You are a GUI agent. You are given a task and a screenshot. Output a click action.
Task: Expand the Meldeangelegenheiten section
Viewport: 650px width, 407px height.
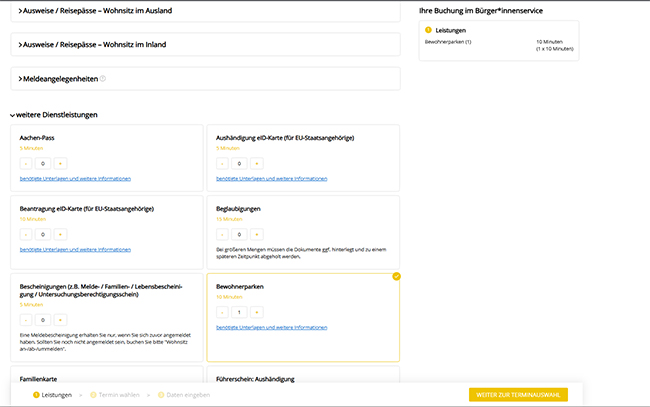pyautogui.click(x=58, y=78)
